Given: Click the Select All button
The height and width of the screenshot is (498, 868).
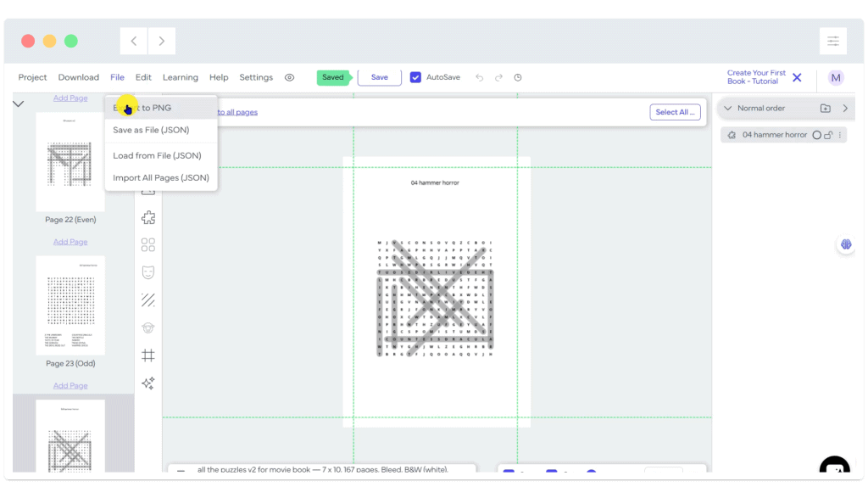Looking at the screenshot, I should click(675, 113).
